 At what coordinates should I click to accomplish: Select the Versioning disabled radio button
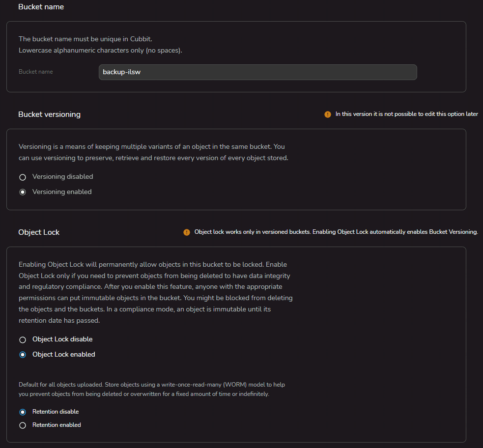coord(23,177)
